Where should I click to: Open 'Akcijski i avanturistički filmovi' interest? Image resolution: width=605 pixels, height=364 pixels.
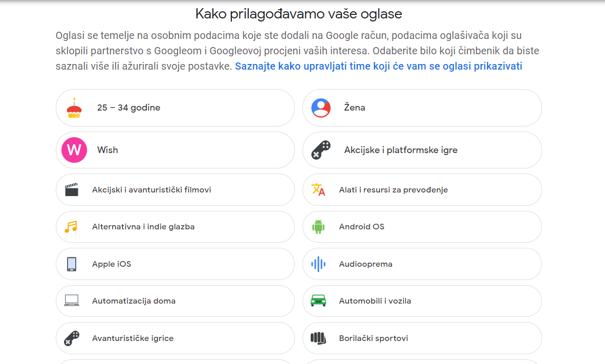pos(152,190)
